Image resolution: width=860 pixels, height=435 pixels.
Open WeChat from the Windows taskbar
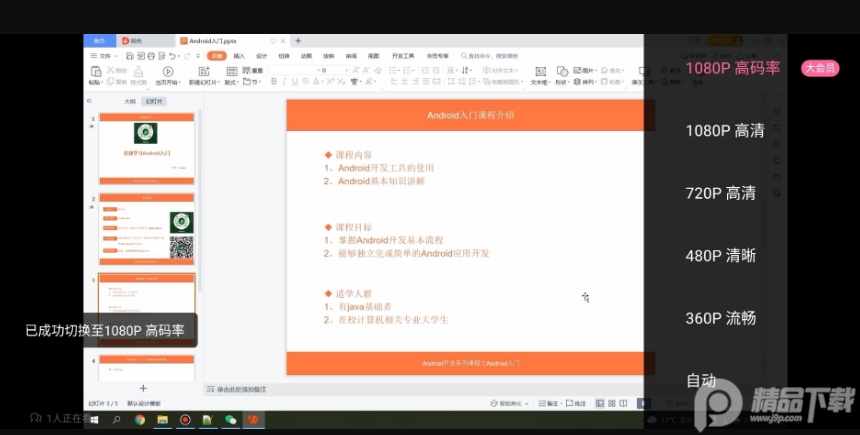click(230, 420)
